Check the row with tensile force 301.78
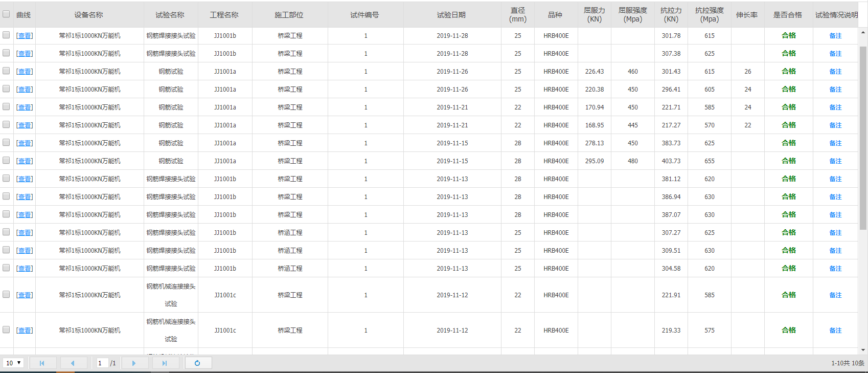868x373 pixels. point(6,35)
